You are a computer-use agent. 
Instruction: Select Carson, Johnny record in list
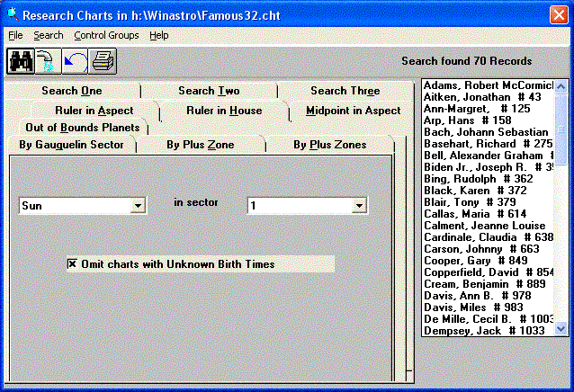[480, 249]
